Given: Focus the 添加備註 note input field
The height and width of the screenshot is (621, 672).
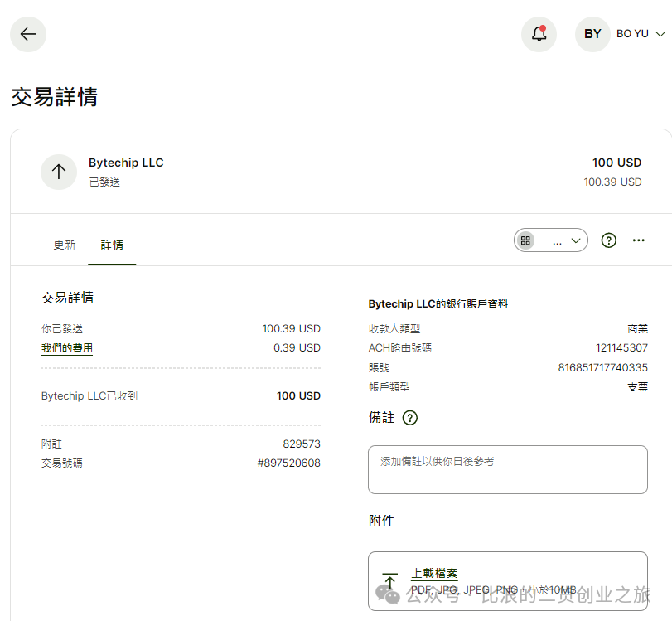Looking at the screenshot, I should (507, 469).
